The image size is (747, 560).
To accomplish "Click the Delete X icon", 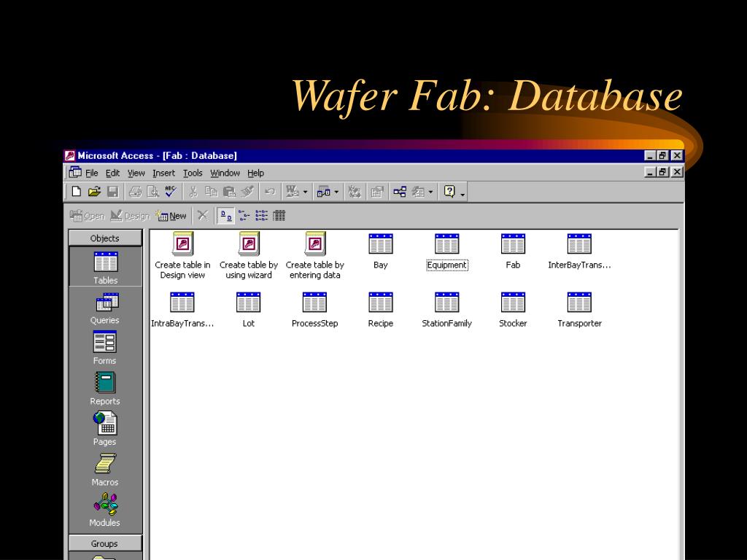I will [203, 216].
